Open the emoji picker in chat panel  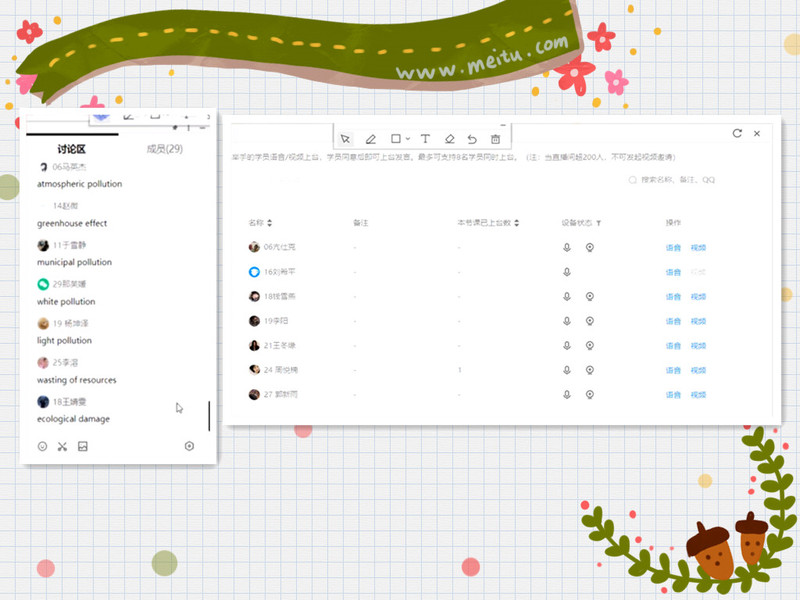(42, 446)
